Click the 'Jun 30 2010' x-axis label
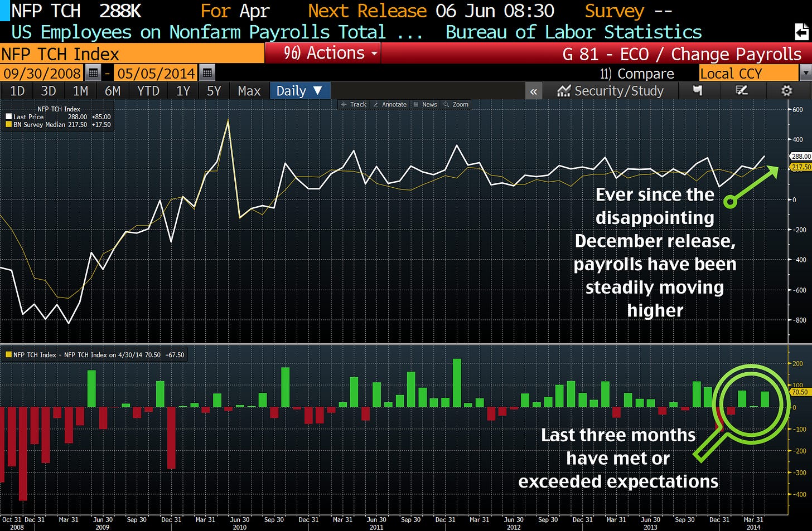This screenshot has height=531, width=812. coord(240,523)
